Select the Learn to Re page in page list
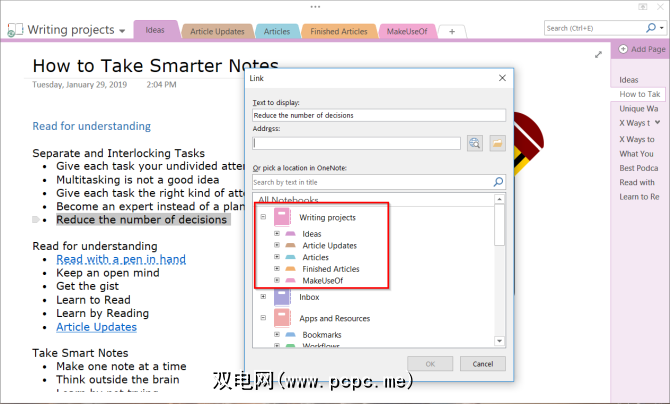 639,197
